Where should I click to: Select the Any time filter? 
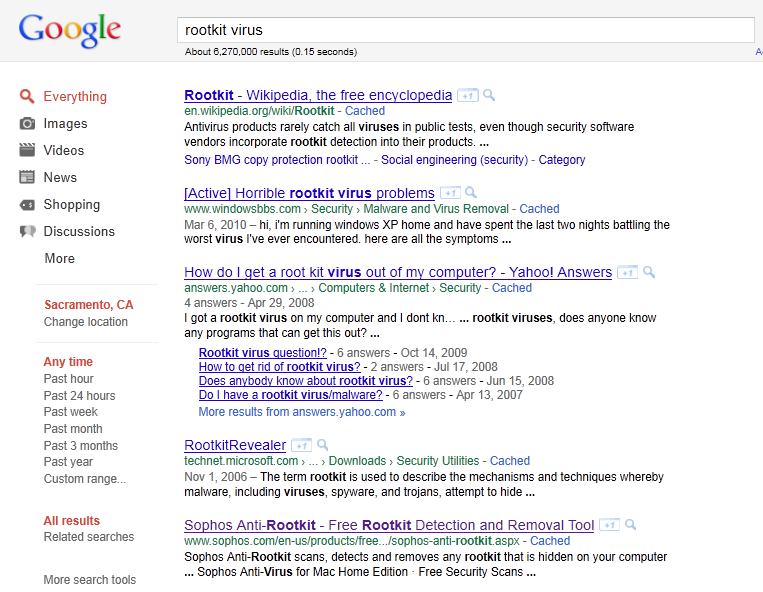click(68, 362)
